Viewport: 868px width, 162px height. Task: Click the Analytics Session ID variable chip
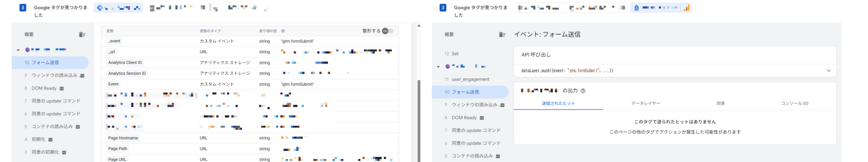click(x=127, y=74)
